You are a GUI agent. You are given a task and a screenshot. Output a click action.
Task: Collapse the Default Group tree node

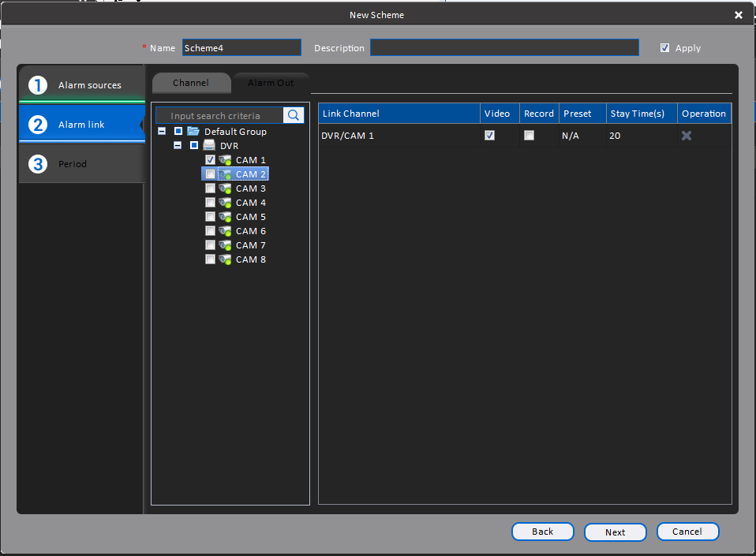click(x=162, y=131)
